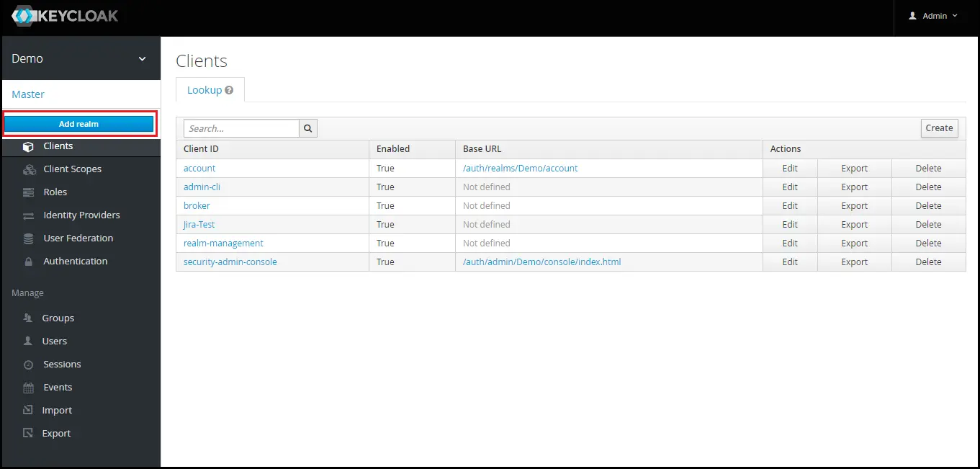This screenshot has width=980, height=469.
Task: Select the Clients icon in sidebar
Action: pyautogui.click(x=27, y=146)
